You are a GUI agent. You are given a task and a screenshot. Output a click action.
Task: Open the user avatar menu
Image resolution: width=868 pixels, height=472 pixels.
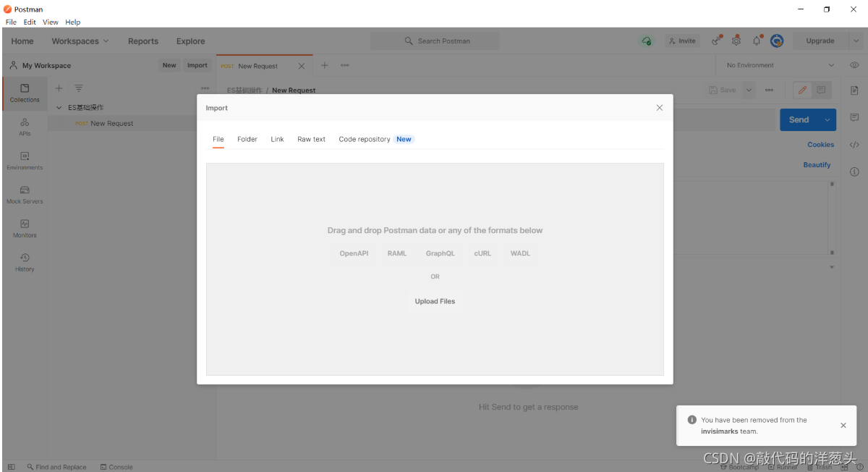[777, 41]
